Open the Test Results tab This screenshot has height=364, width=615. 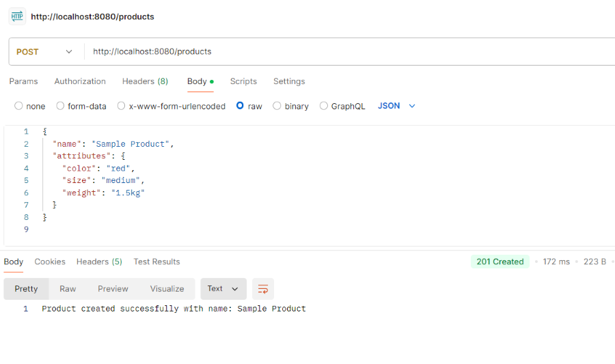coord(156,262)
